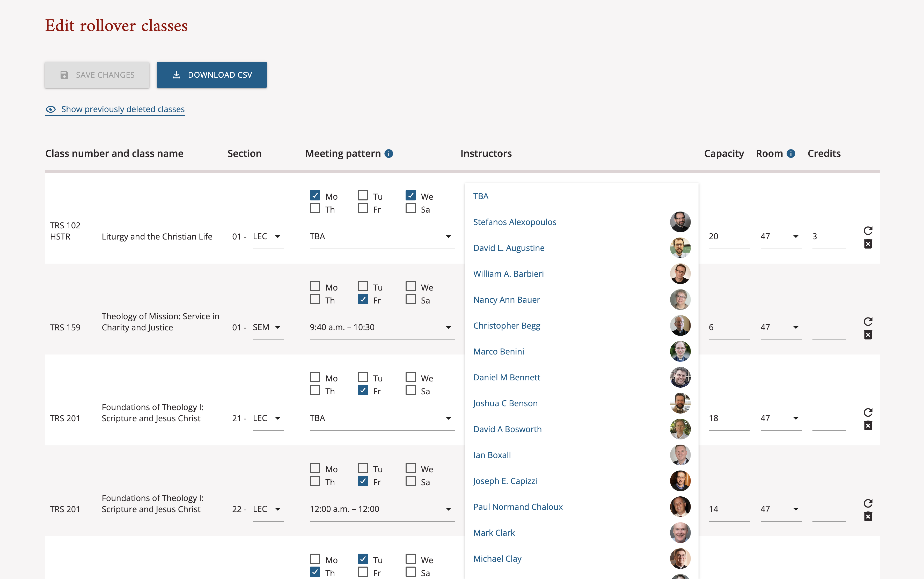Screen dimensions: 924x579
Task: Delete the TRS 102 Liturgy class
Action: click(868, 244)
